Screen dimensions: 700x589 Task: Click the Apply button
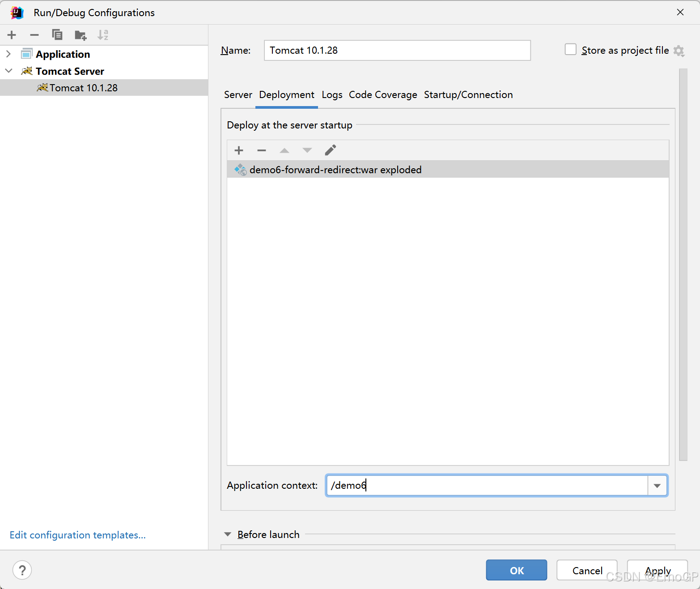coord(658,570)
